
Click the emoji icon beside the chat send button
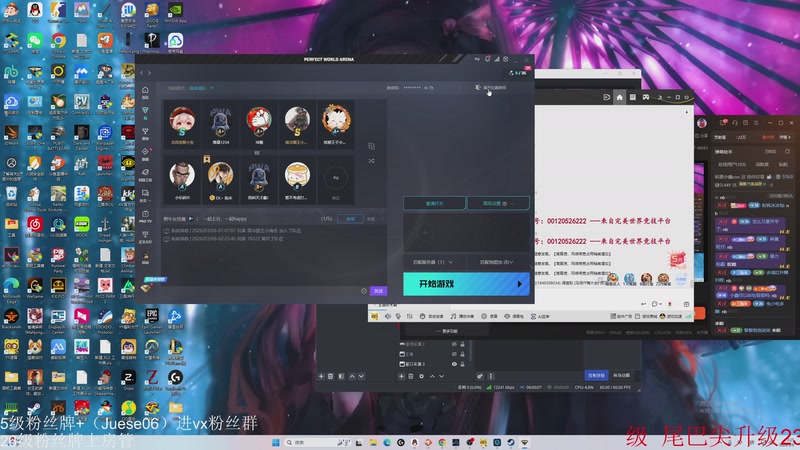pos(364,291)
